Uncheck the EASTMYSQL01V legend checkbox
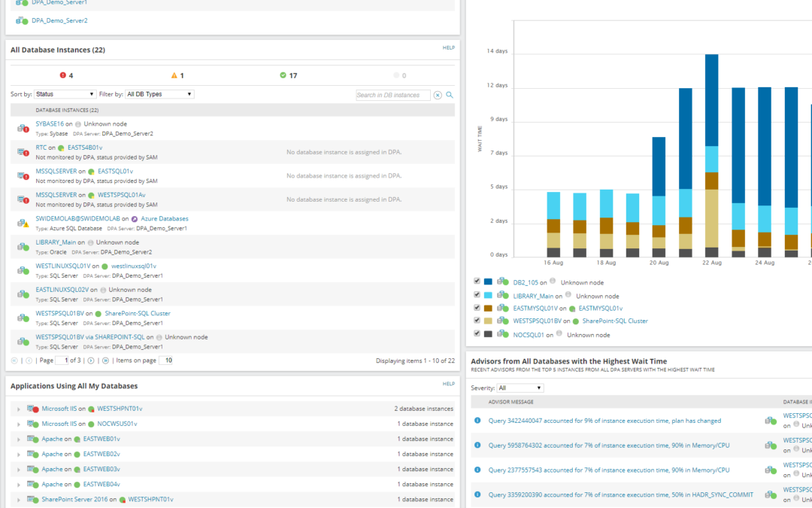This screenshot has height=508, width=812. [477, 307]
